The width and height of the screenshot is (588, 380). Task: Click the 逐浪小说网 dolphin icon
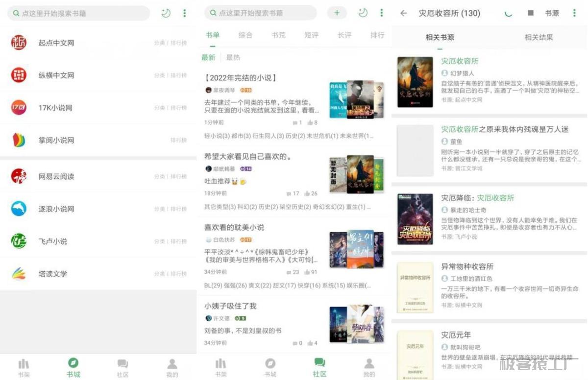(19, 209)
